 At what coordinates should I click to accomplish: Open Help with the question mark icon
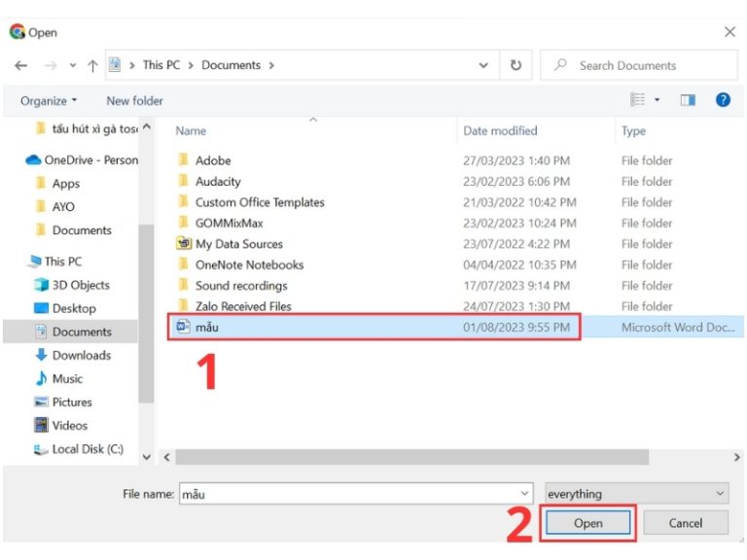click(x=723, y=99)
